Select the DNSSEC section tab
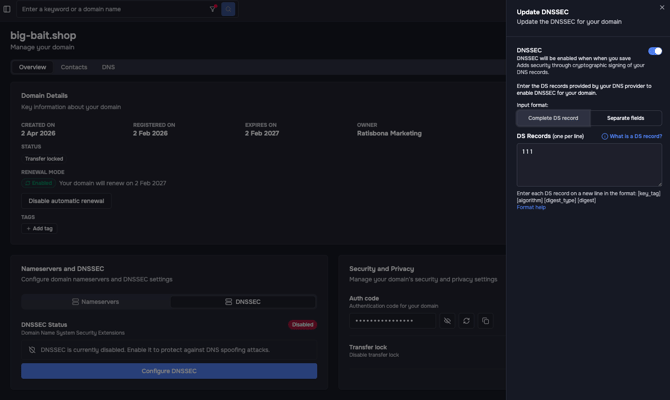670x400 pixels. (243, 302)
